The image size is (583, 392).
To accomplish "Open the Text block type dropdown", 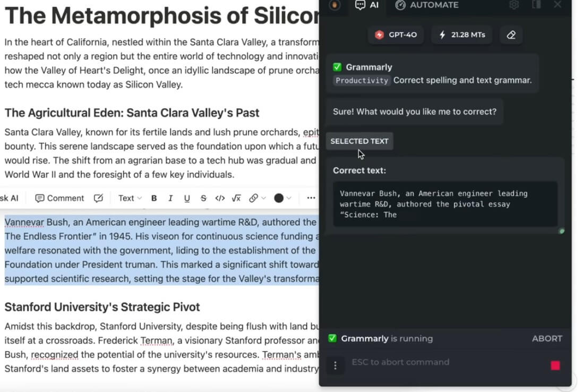I will pyautogui.click(x=130, y=198).
